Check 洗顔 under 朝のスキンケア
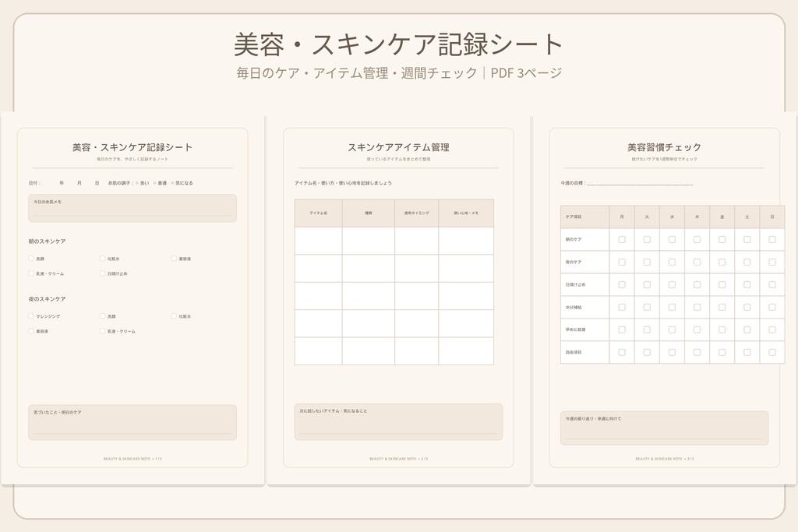 click(31, 259)
